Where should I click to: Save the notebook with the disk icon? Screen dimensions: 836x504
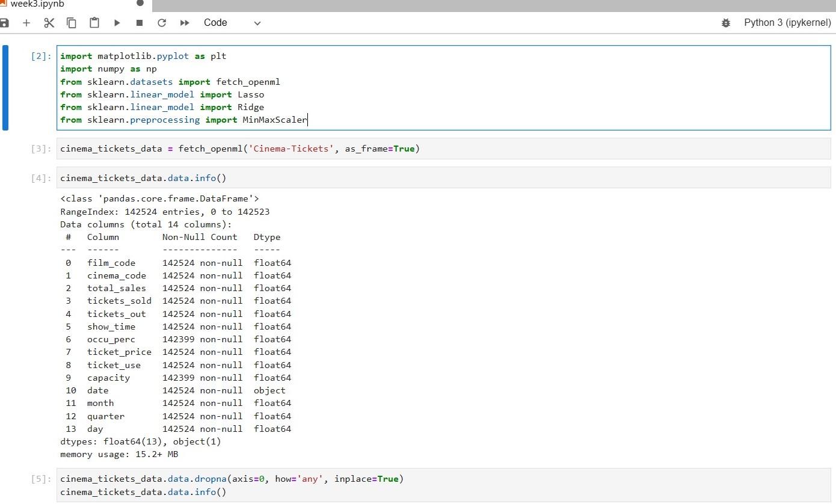[4, 23]
